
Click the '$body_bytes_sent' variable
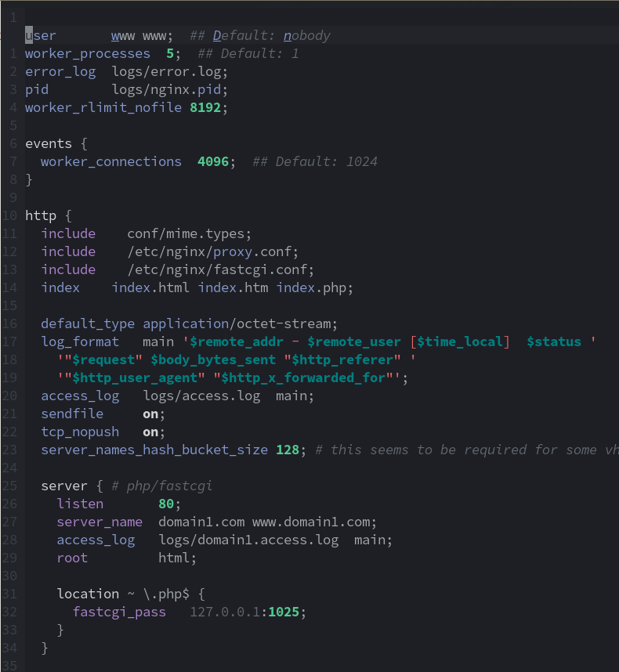[x=213, y=359]
